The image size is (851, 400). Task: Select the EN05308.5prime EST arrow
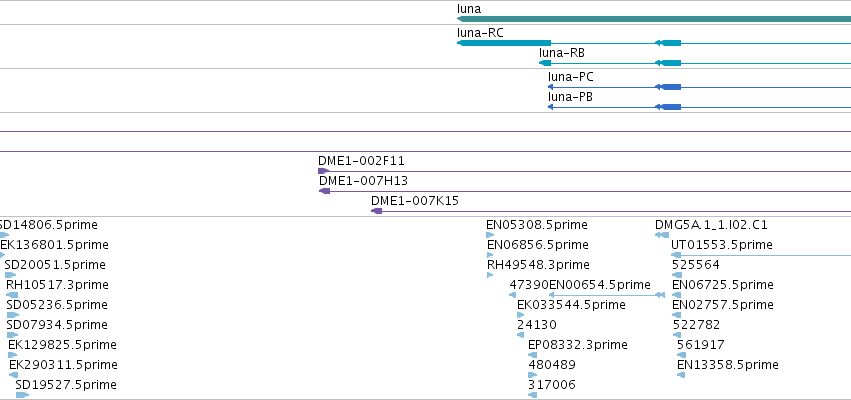(490, 235)
